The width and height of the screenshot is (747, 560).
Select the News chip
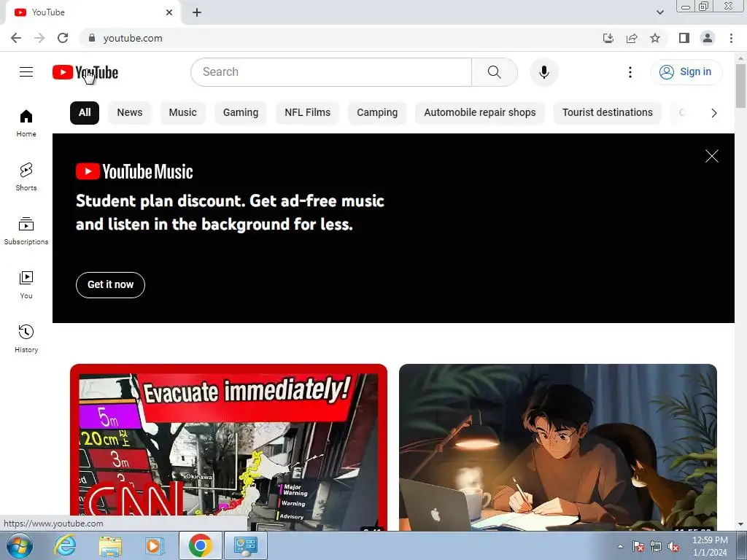[130, 113]
